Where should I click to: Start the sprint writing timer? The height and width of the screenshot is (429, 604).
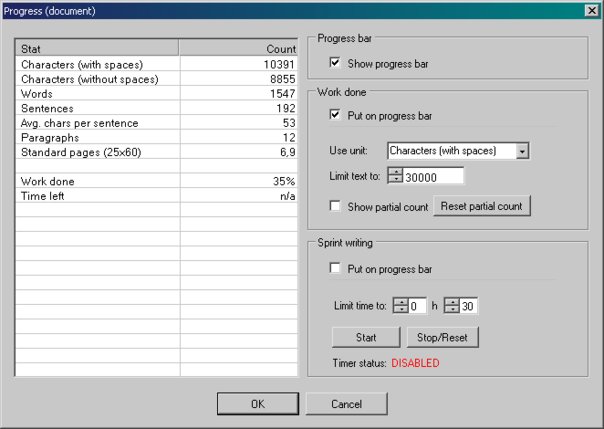point(366,337)
